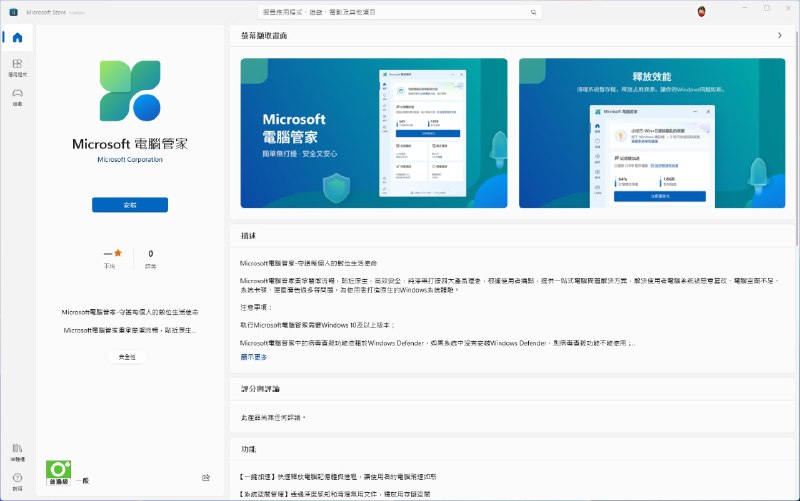This screenshot has width=800, height=501.
Task: Click the 顯示更多 link in the description
Action: (x=254, y=357)
